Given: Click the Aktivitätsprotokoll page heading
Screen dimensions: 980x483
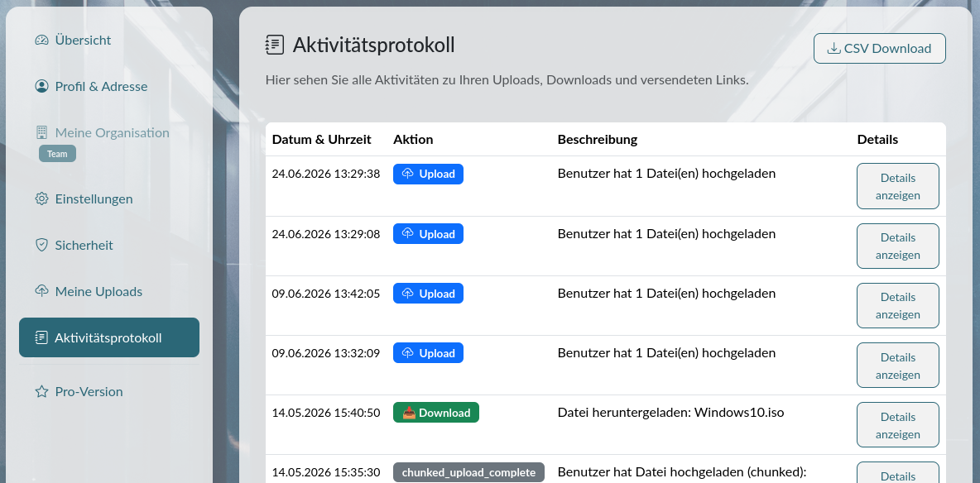Looking at the screenshot, I should tap(374, 45).
